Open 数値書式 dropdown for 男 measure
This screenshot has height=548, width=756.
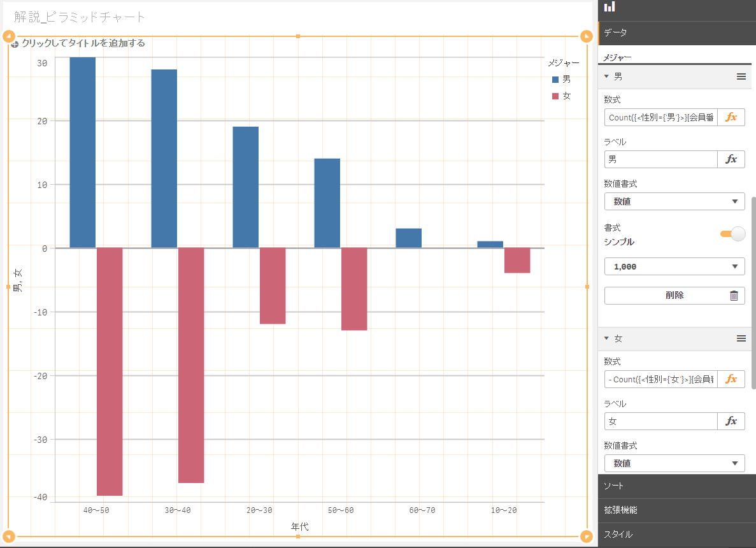tap(674, 201)
